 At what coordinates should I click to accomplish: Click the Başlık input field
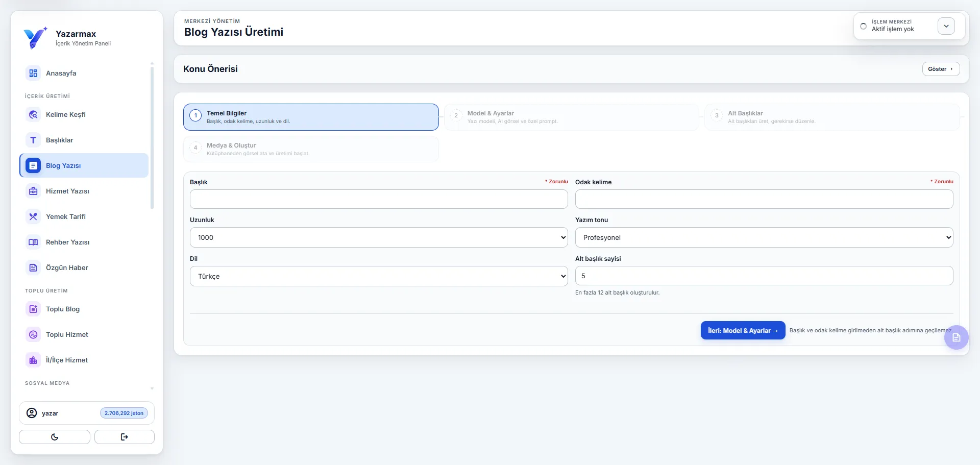click(379, 199)
